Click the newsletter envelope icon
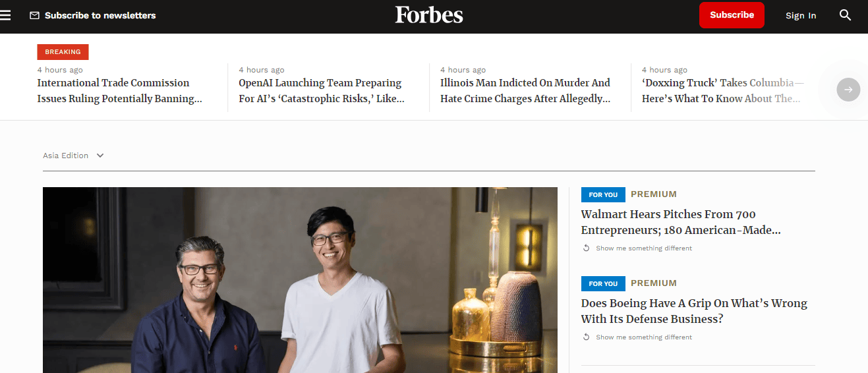 pos(34,15)
